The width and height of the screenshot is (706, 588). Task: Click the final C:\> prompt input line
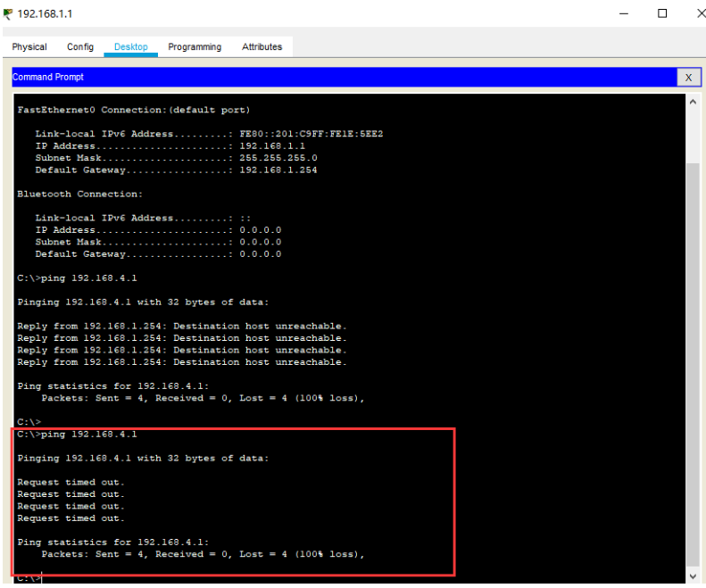click(29, 577)
